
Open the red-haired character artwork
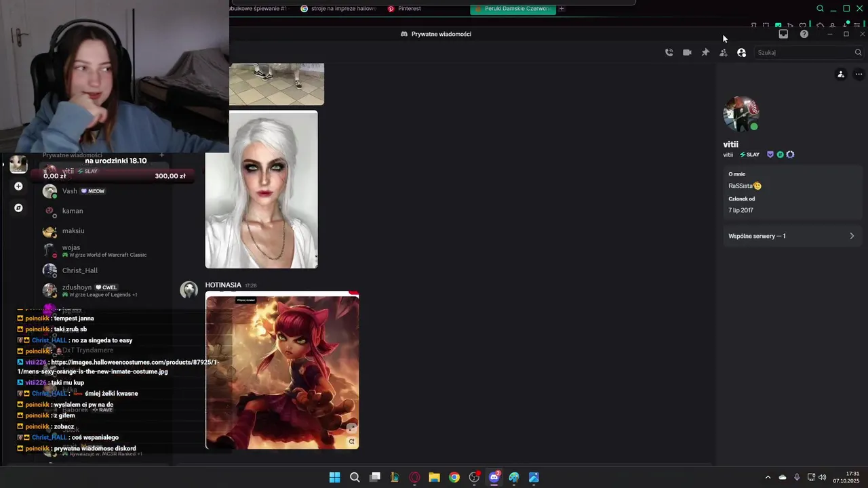(x=282, y=371)
